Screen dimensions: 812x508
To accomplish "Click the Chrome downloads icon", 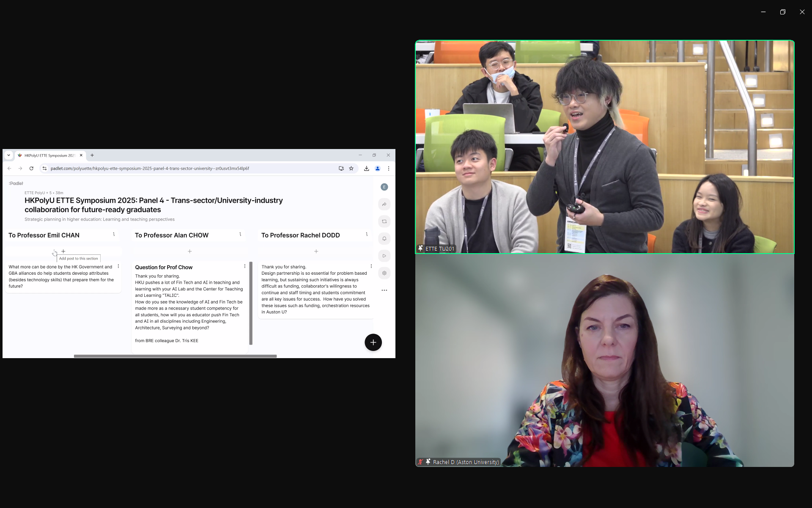I will (x=366, y=168).
